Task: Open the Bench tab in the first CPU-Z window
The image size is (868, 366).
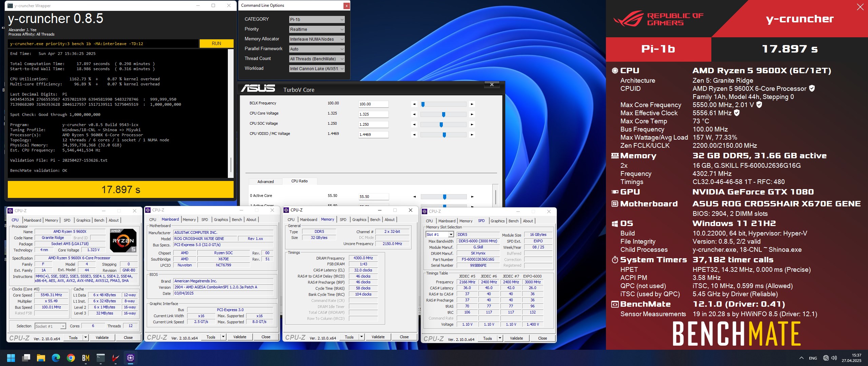Action: [99, 220]
